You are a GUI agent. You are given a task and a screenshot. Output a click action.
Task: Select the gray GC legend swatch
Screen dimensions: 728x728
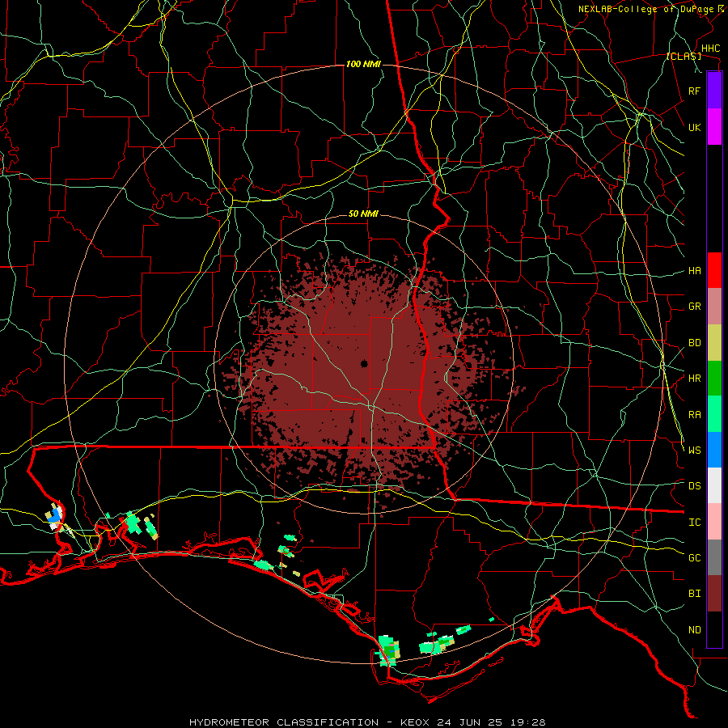pyautogui.click(x=714, y=557)
